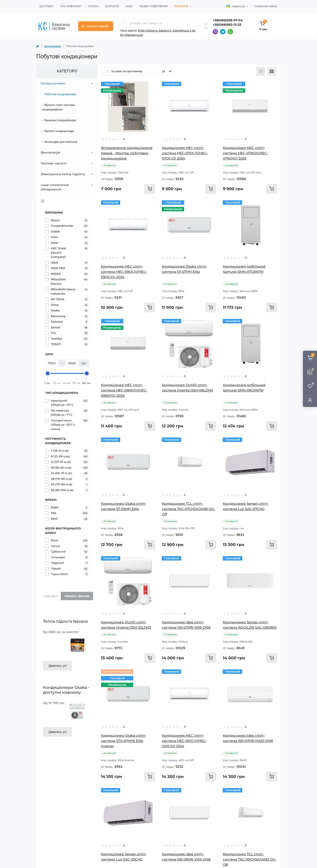
Task: Add HEC-07QC 9 500 грн item to cart
Action: [211, 189]
